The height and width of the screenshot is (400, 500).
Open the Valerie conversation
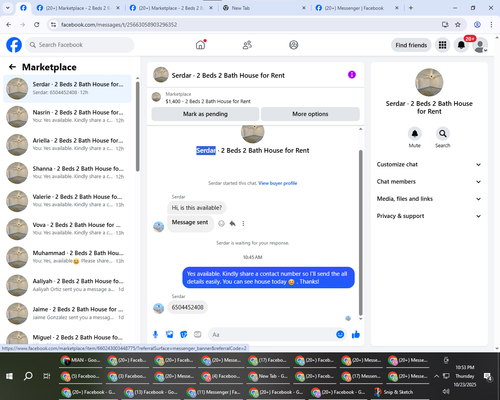(x=67, y=201)
